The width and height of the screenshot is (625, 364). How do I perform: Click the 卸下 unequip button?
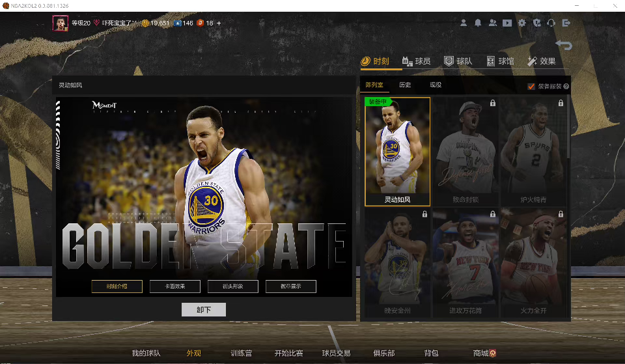click(204, 310)
